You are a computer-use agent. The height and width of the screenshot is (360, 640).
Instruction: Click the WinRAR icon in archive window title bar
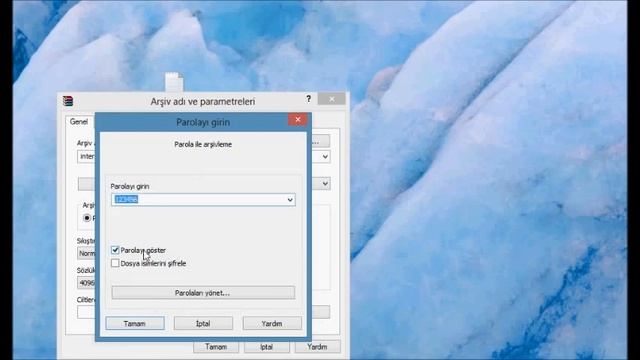[x=68, y=101]
